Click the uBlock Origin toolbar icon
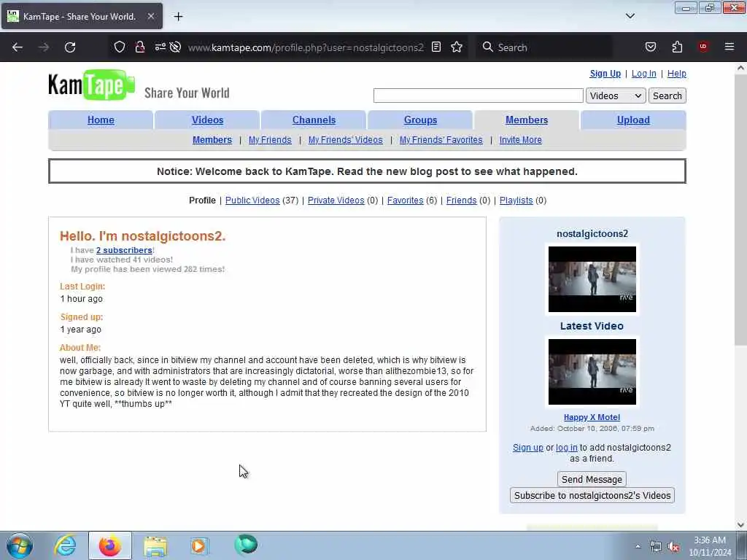 (703, 47)
